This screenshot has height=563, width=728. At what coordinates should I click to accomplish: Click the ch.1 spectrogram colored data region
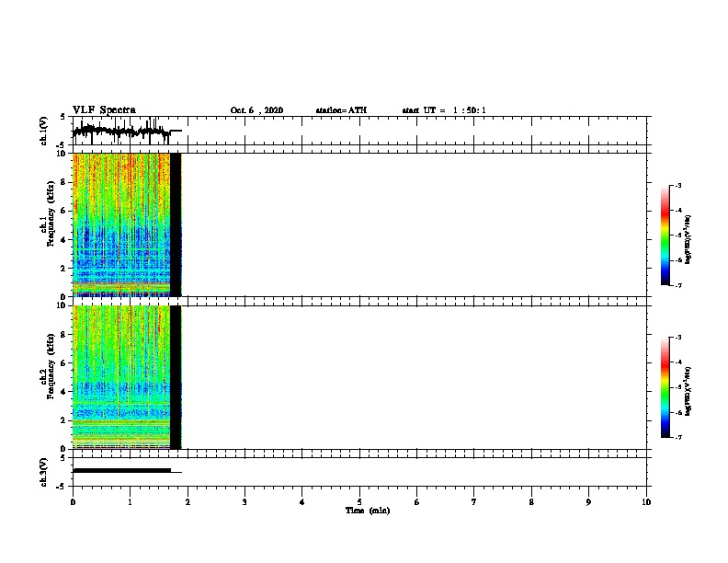(121, 224)
